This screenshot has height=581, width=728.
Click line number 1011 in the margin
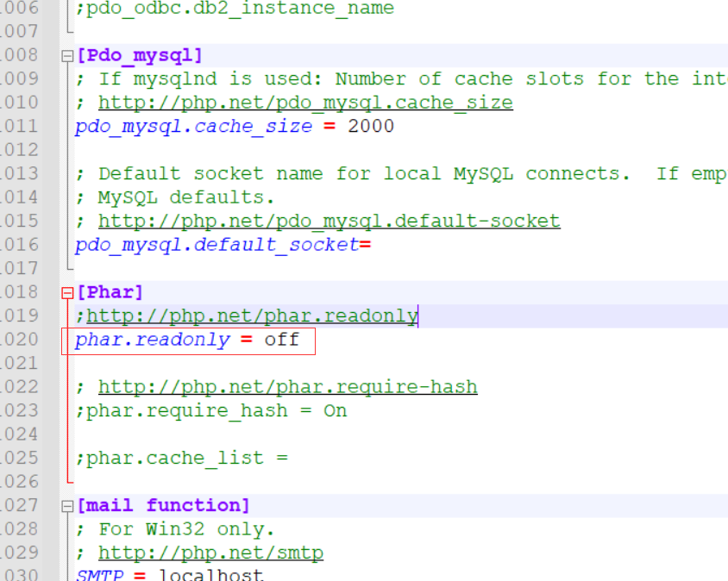pos(20,126)
